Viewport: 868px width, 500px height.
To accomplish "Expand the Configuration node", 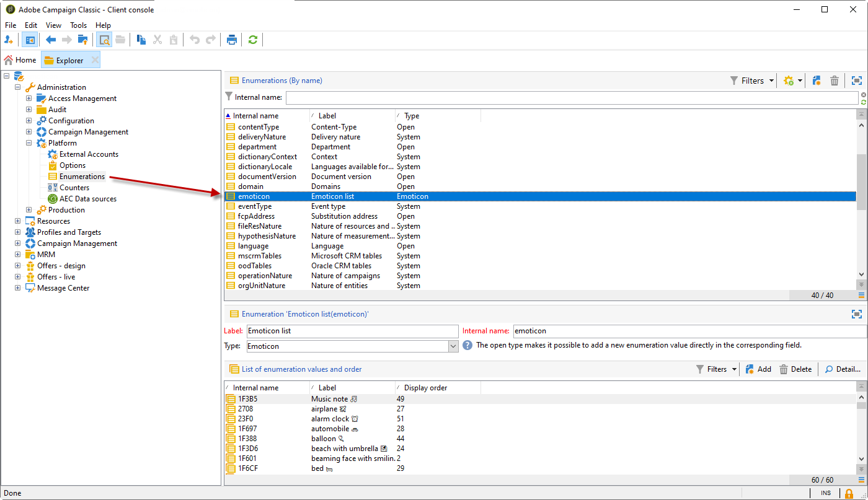I will 29,121.
